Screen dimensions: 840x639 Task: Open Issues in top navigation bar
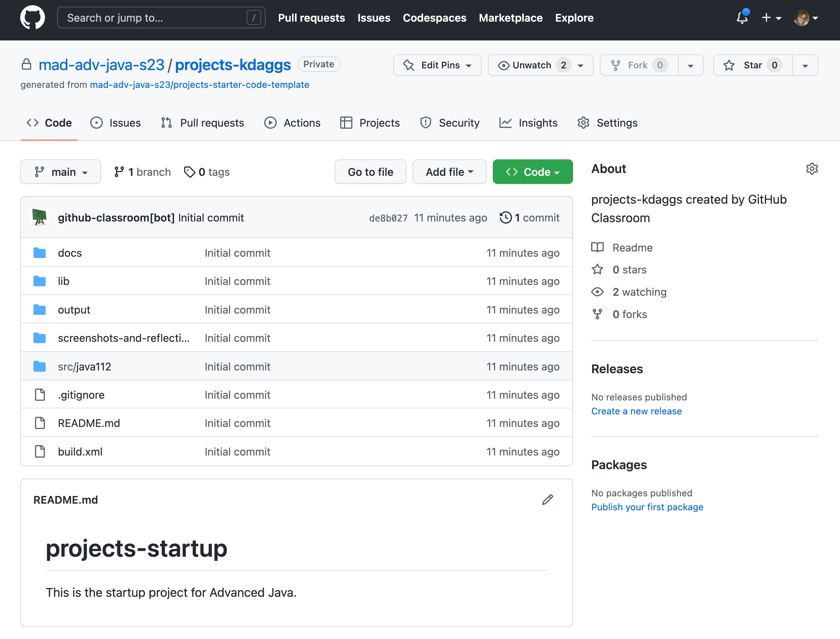(374, 18)
